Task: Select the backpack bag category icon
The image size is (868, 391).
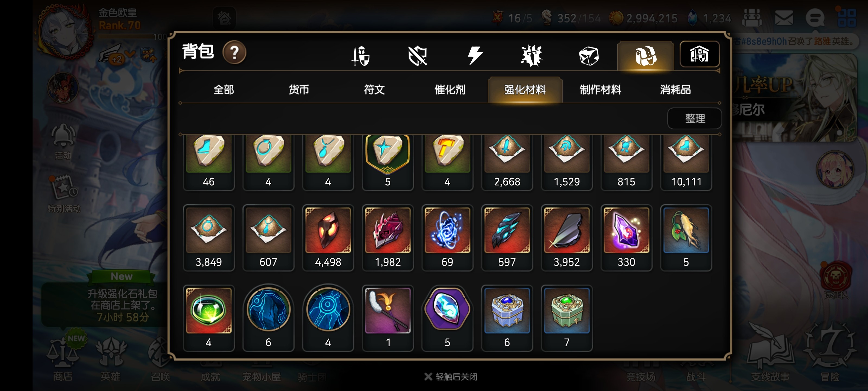Action: 645,56
